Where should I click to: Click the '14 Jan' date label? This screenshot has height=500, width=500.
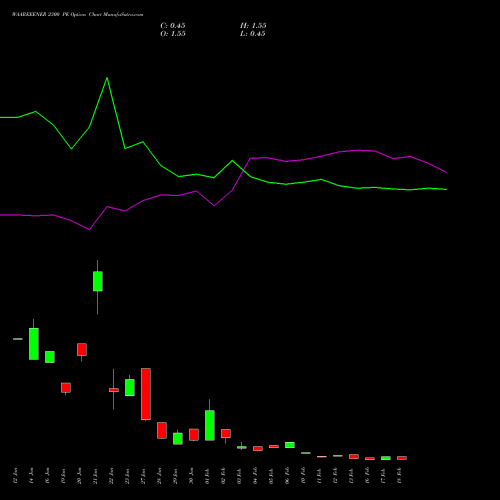coord(31,476)
